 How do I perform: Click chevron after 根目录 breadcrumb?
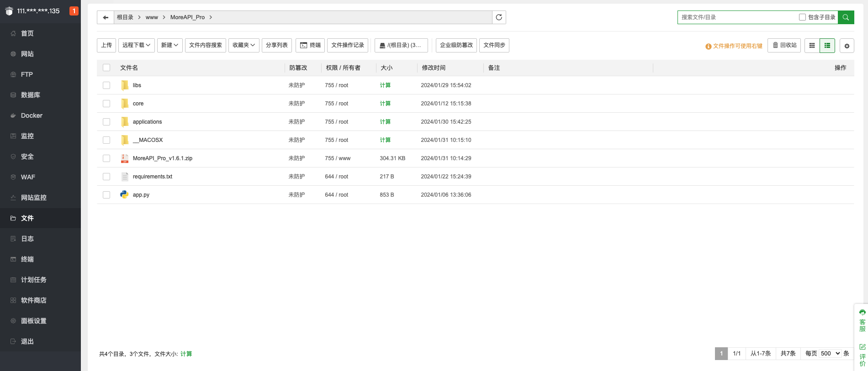click(139, 17)
